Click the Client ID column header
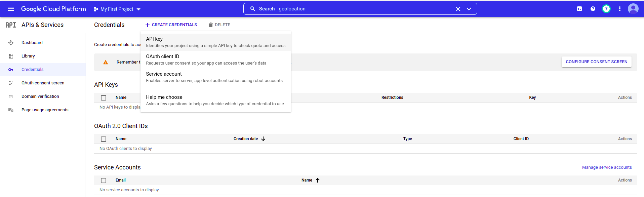Image resolution: width=644 pixels, height=197 pixels. tap(521, 139)
